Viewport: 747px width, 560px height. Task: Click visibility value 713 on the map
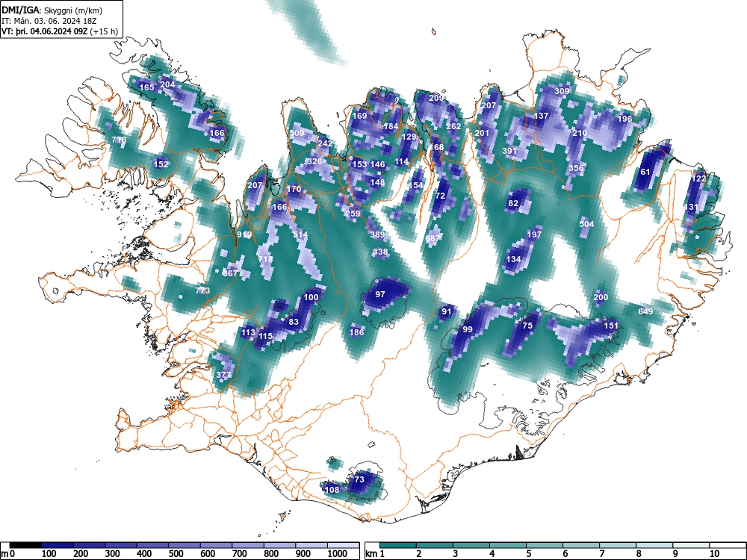(119, 140)
